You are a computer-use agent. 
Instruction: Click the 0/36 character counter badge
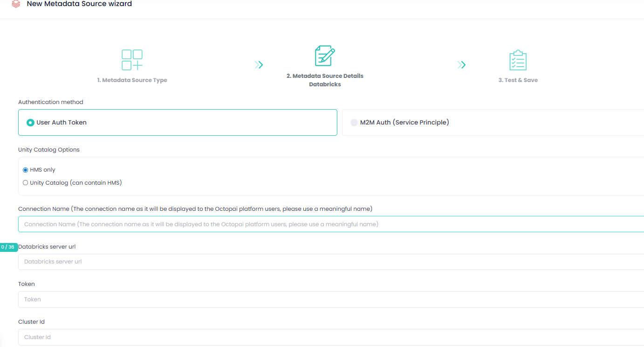pos(8,246)
